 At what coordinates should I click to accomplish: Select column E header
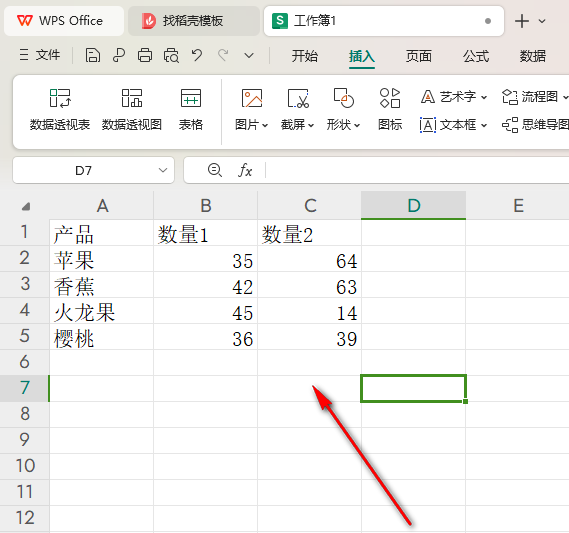pos(518,206)
